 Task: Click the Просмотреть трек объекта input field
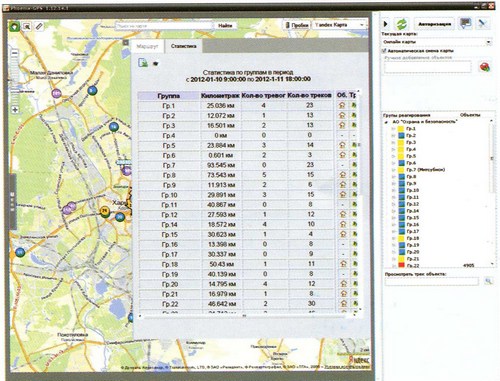432,282
